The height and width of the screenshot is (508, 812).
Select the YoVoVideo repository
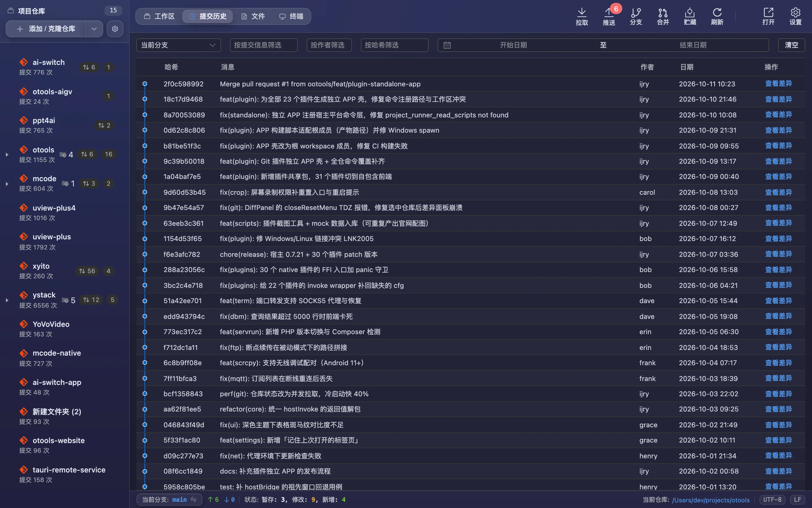(x=64, y=329)
